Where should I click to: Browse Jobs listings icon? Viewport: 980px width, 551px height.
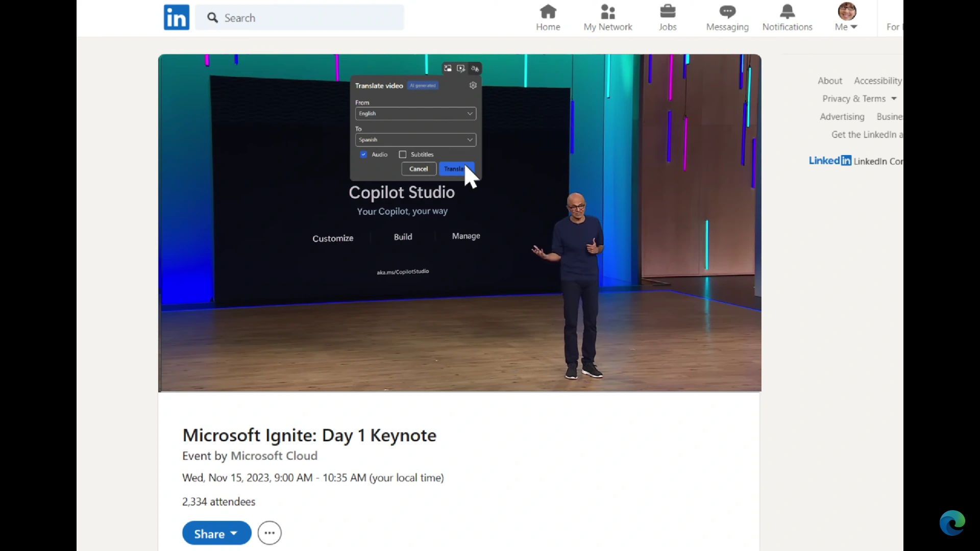click(x=667, y=11)
